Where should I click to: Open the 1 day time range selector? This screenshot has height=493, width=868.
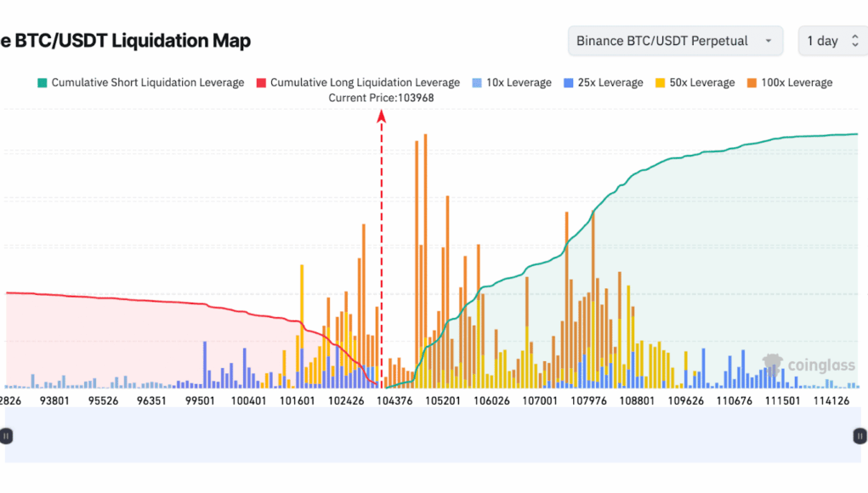click(x=832, y=41)
